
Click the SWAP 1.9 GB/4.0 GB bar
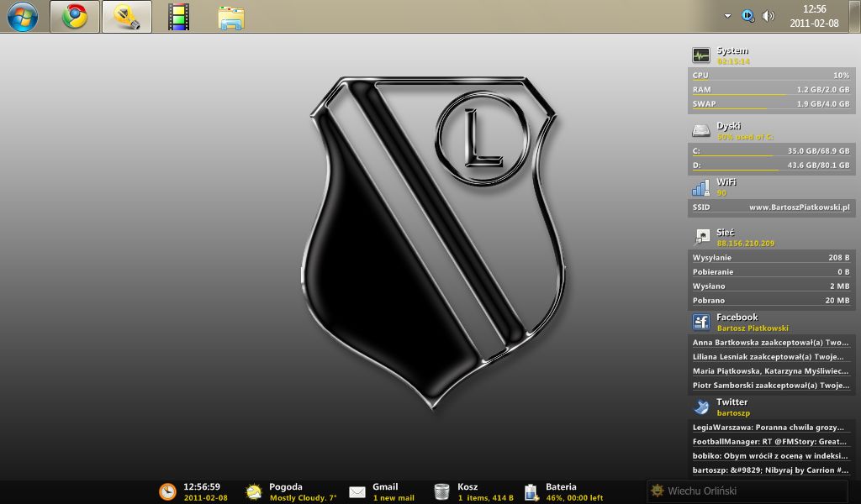(x=771, y=103)
